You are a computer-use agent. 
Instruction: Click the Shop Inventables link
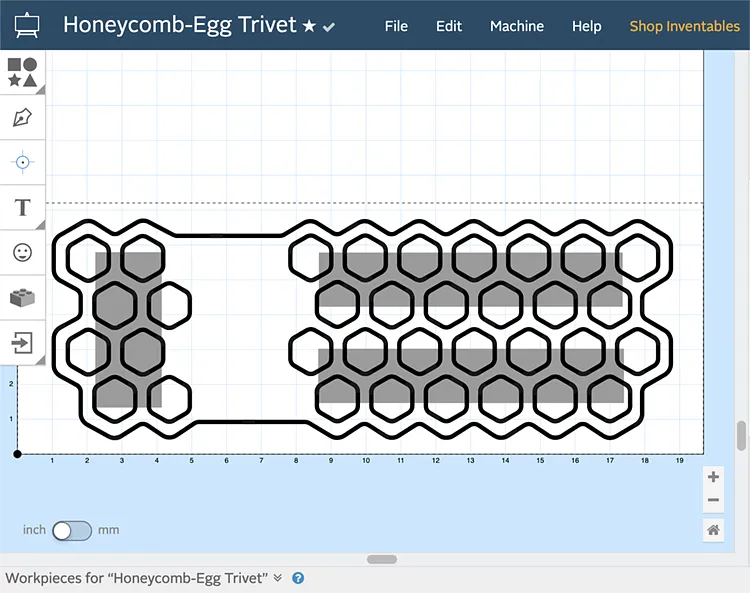tap(684, 26)
